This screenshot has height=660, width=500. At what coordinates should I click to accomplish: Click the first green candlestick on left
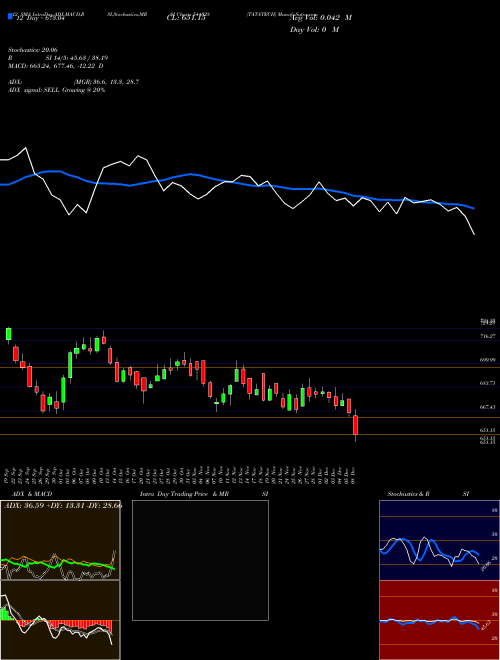pyautogui.click(x=8, y=334)
